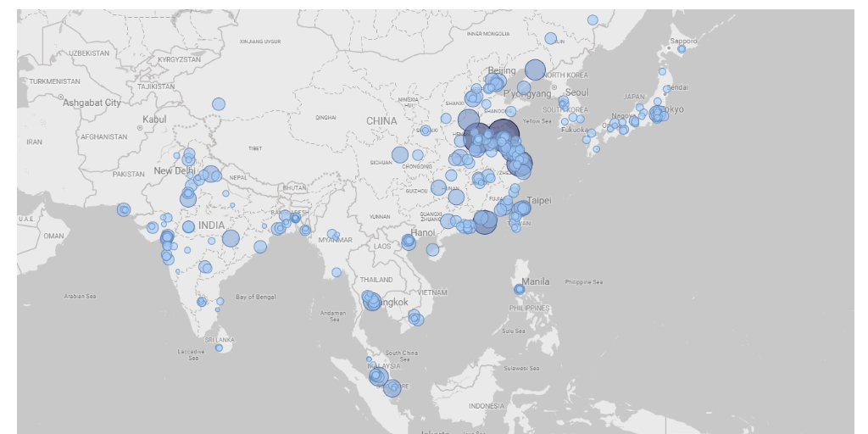This screenshot has height=434, width=868.
Task: Click the PHILIPPINES country label
Action: pyautogui.click(x=529, y=308)
